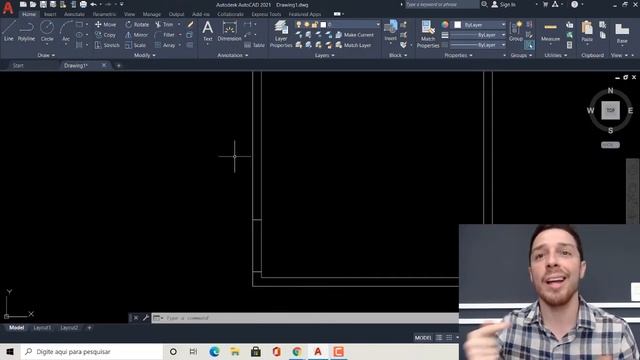Click the Mirror tool
Viewport: 640px width, 360px height.
click(137, 35)
